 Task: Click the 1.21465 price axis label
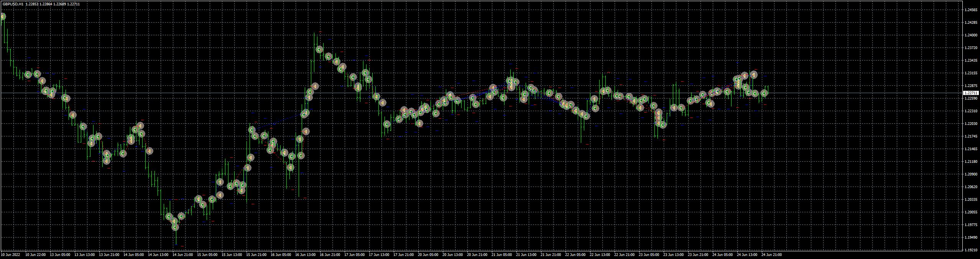click(971, 149)
